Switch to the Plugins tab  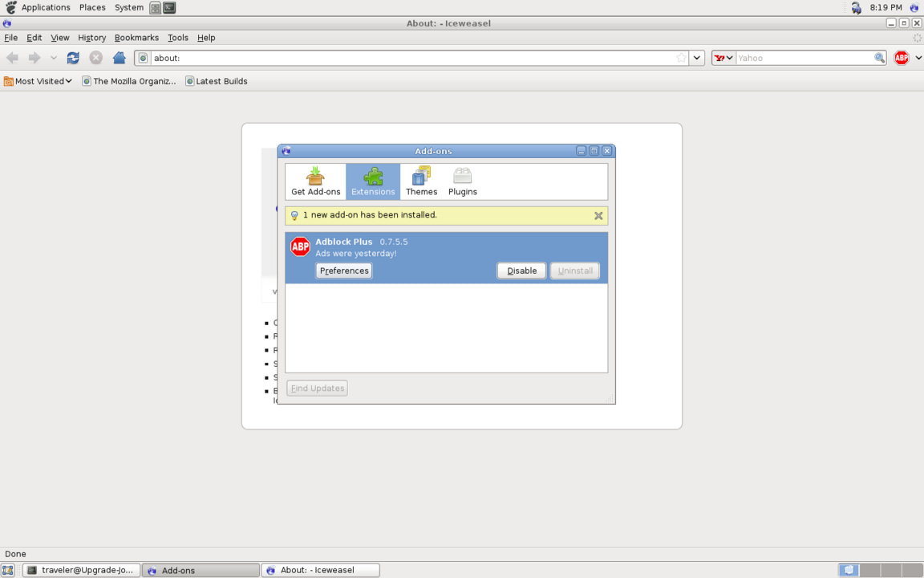tap(463, 181)
